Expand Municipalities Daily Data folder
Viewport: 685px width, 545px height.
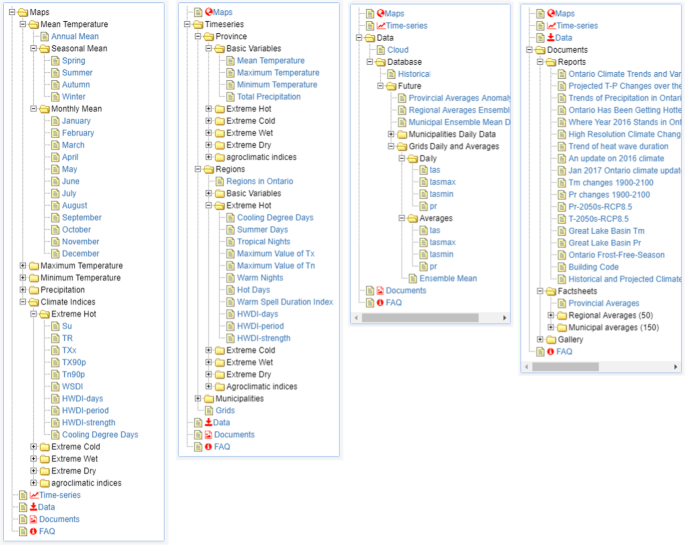(x=391, y=134)
